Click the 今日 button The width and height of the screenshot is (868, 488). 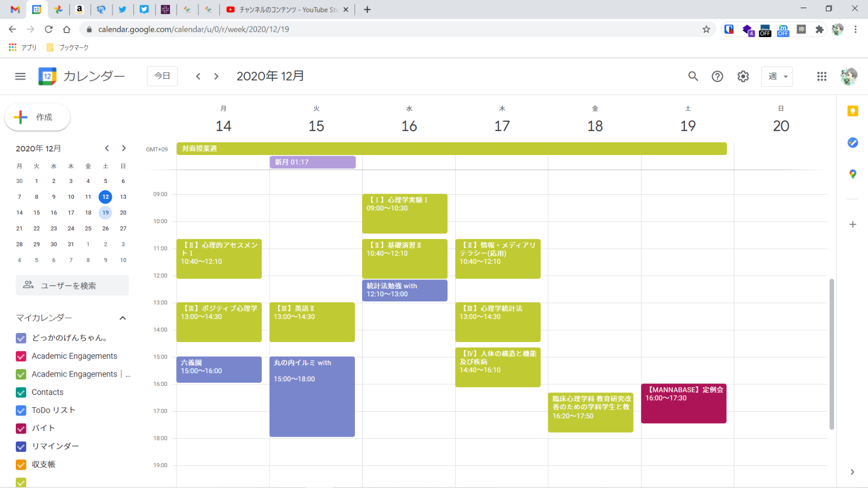click(x=162, y=76)
